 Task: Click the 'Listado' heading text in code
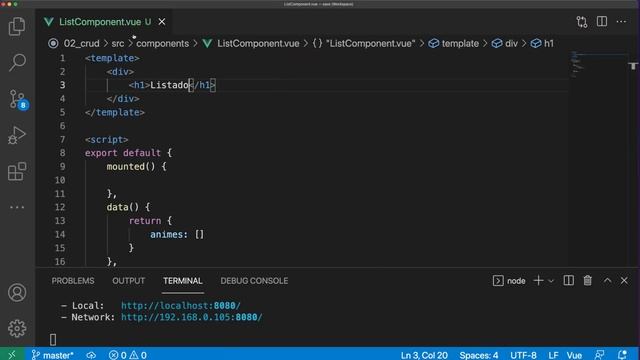[169, 85]
